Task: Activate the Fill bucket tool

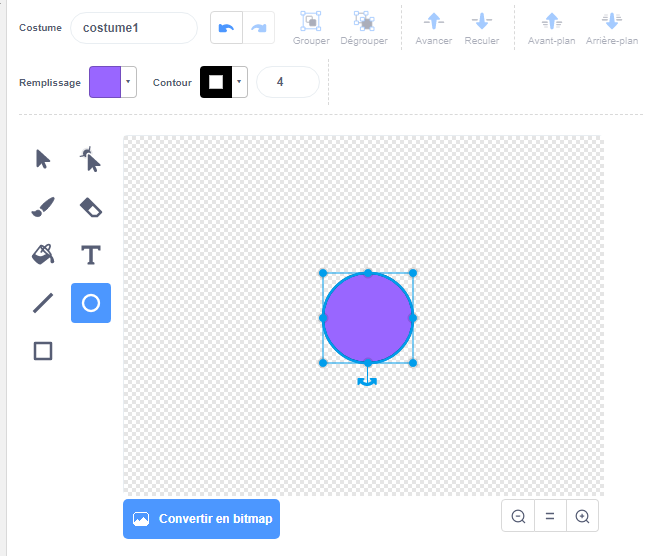Action: click(43, 255)
